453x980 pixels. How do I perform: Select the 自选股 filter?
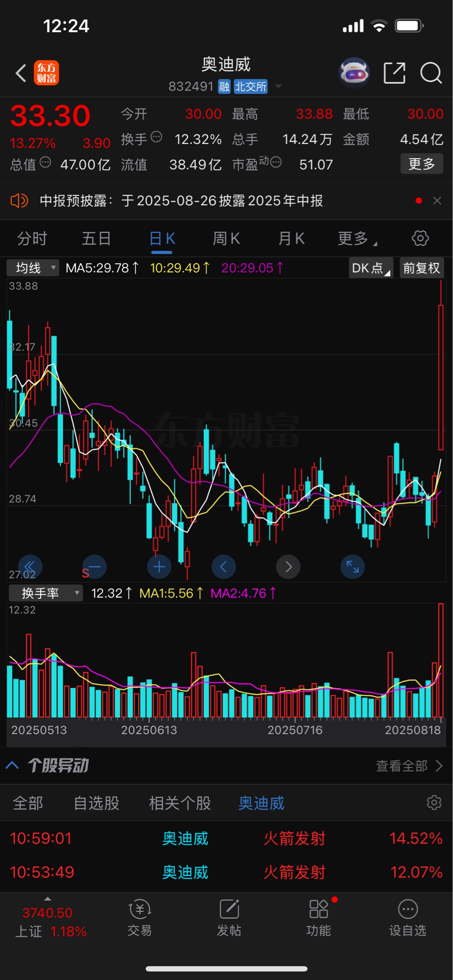point(96,803)
